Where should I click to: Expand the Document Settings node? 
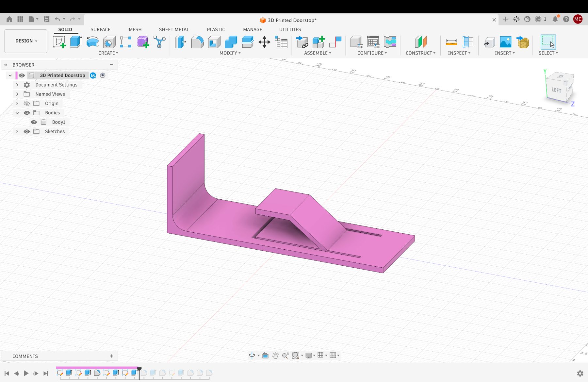click(17, 85)
